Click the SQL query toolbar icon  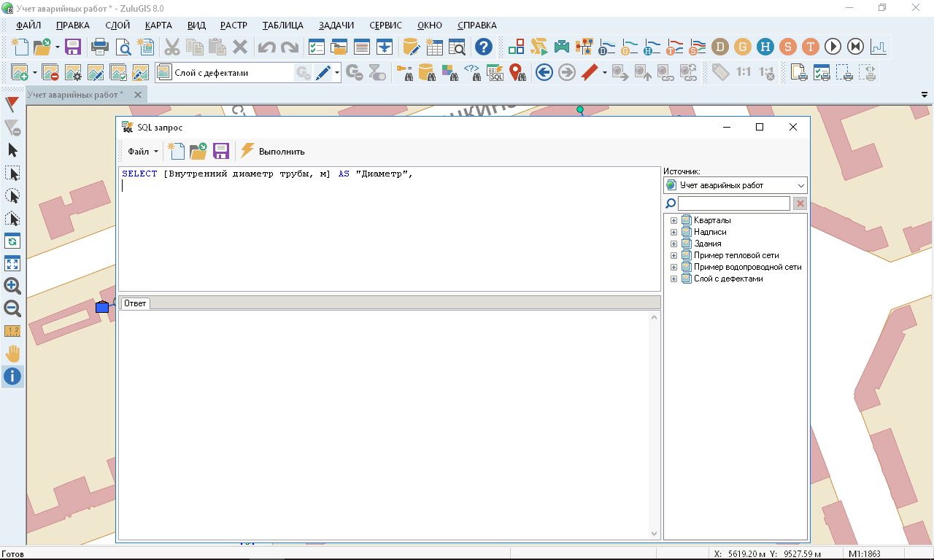pyautogui.click(x=495, y=72)
